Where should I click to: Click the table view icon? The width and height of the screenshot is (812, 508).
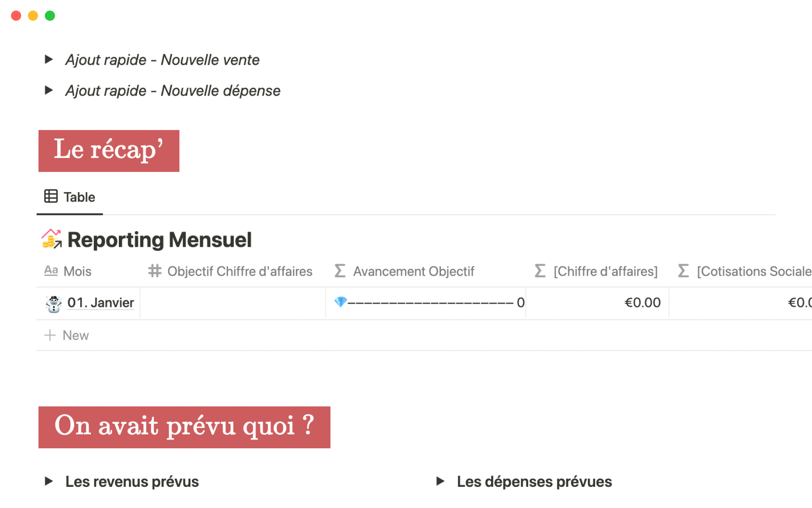tap(51, 196)
